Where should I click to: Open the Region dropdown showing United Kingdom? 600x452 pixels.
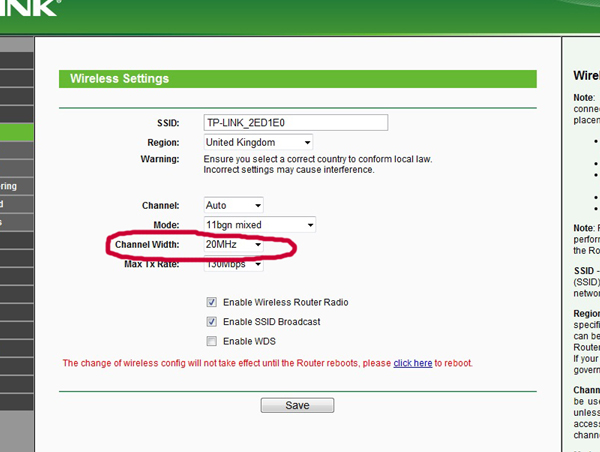258,142
